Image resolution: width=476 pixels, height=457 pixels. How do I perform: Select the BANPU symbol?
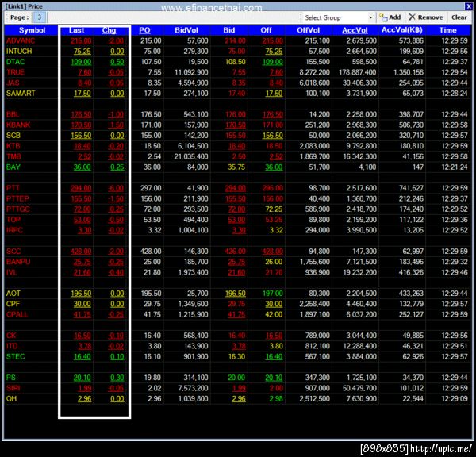(18, 262)
